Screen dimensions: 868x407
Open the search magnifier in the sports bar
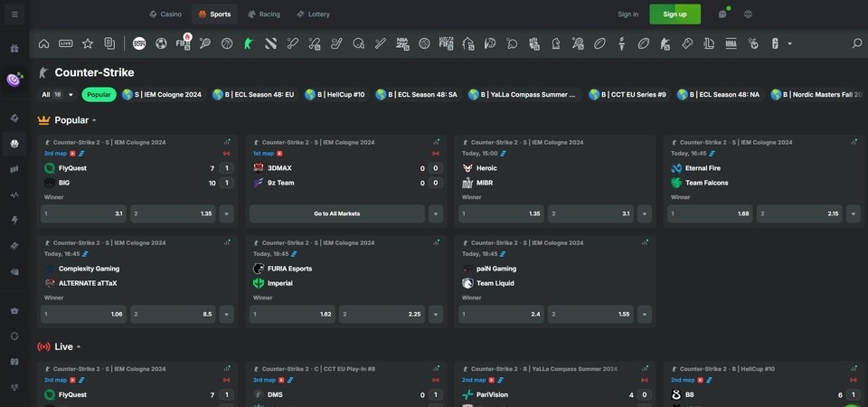point(857,43)
